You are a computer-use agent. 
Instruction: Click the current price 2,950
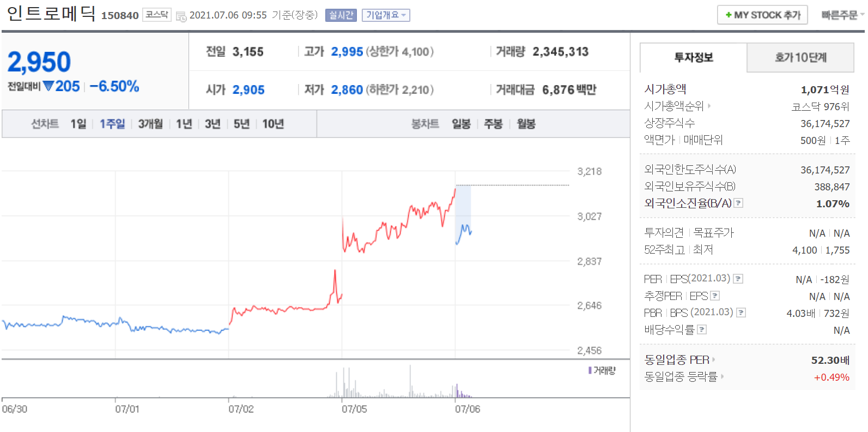click(x=39, y=62)
